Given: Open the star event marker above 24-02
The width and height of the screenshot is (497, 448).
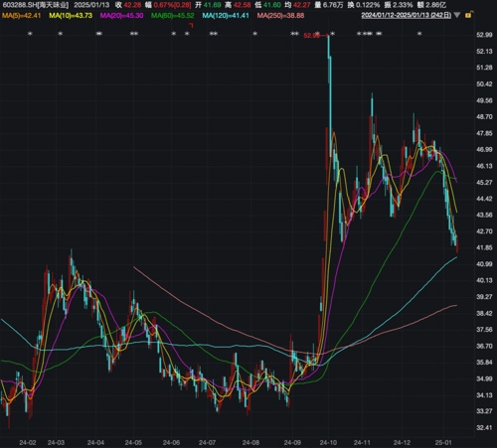Looking at the screenshot, I should coord(30,34).
